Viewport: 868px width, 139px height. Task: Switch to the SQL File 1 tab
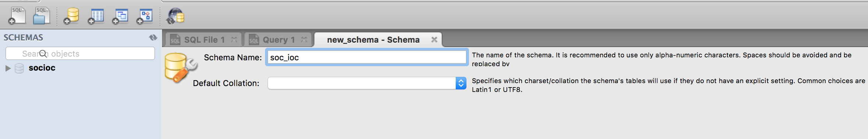point(204,40)
